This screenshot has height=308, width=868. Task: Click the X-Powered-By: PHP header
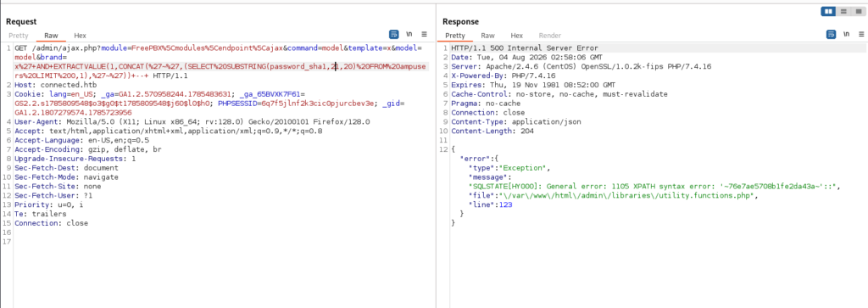tap(504, 76)
